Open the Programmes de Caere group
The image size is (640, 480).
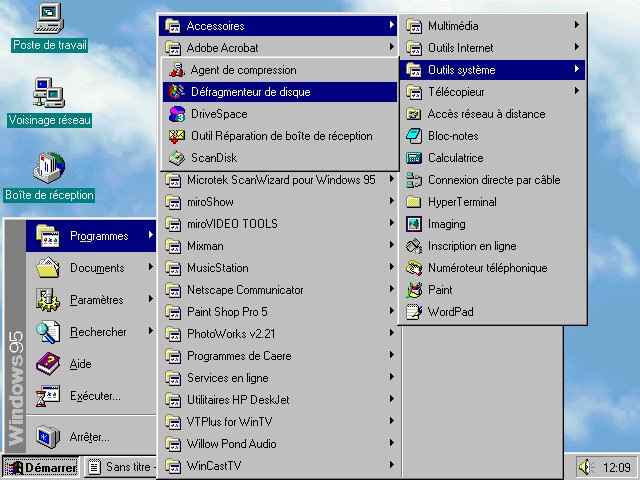(278, 356)
